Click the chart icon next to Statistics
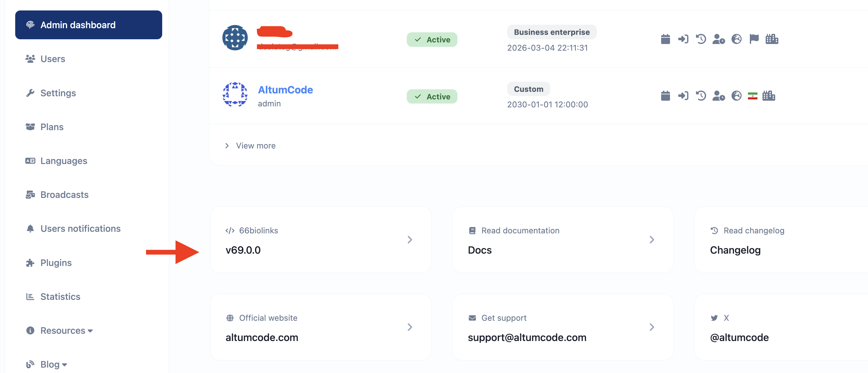Screen dimensions: 868x373 coord(30,296)
